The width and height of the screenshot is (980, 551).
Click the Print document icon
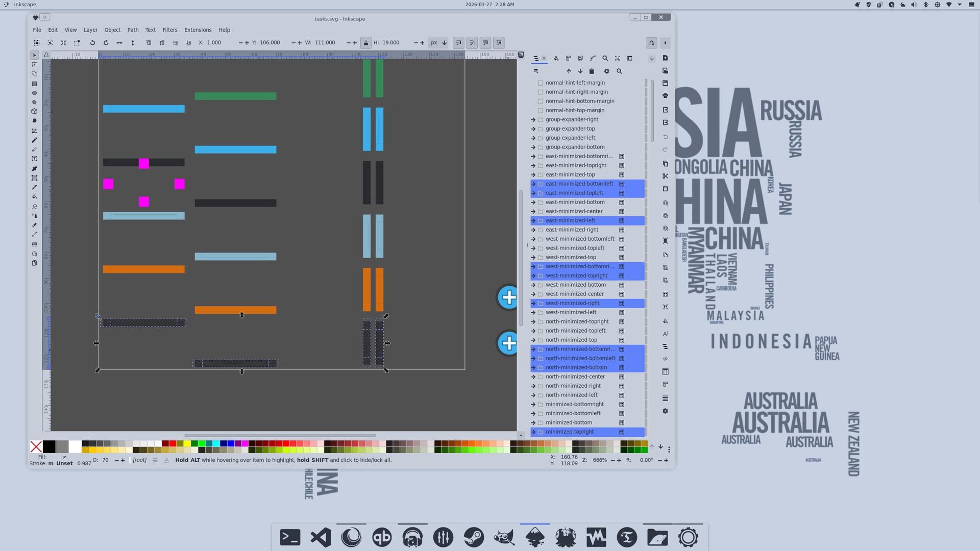(665, 96)
